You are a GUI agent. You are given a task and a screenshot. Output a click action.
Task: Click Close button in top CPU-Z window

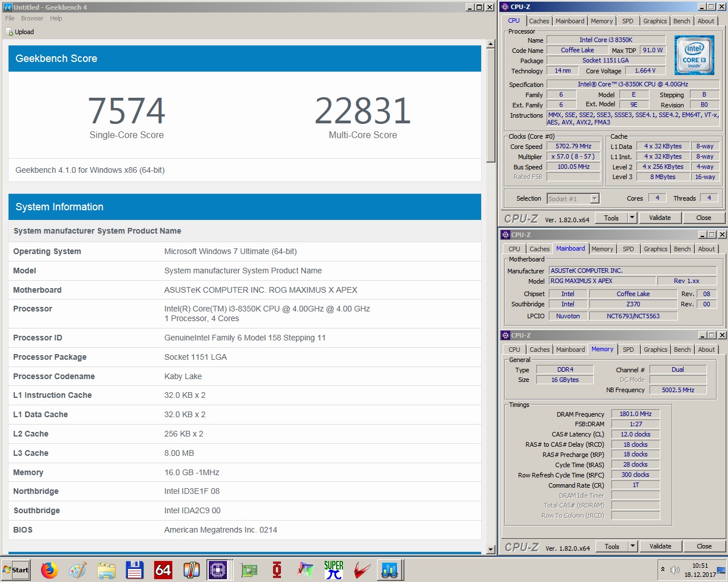[x=704, y=218]
